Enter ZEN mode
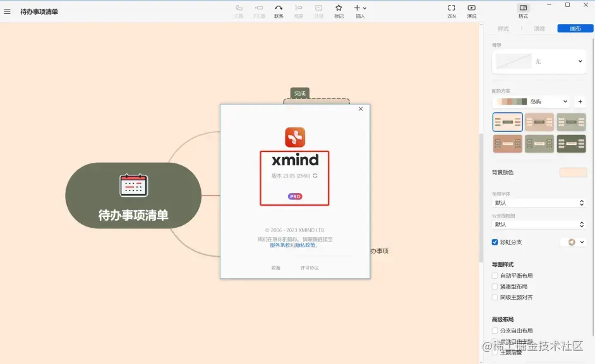Image resolution: width=595 pixels, height=364 pixels. point(452,11)
